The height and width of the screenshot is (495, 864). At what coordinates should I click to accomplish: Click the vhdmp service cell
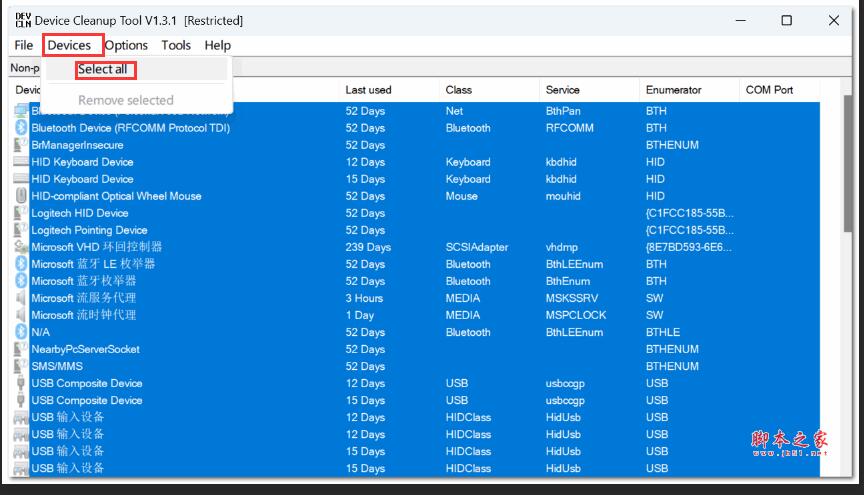tap(561, 247)
